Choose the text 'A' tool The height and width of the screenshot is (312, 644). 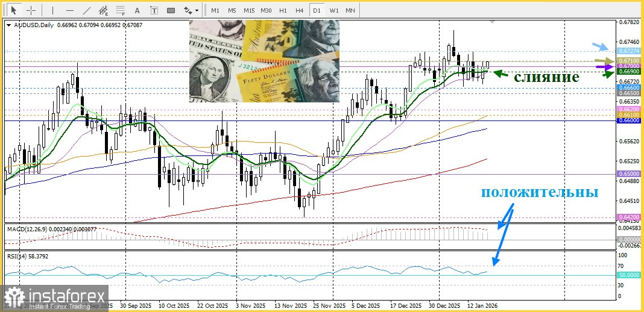[137, 10]
